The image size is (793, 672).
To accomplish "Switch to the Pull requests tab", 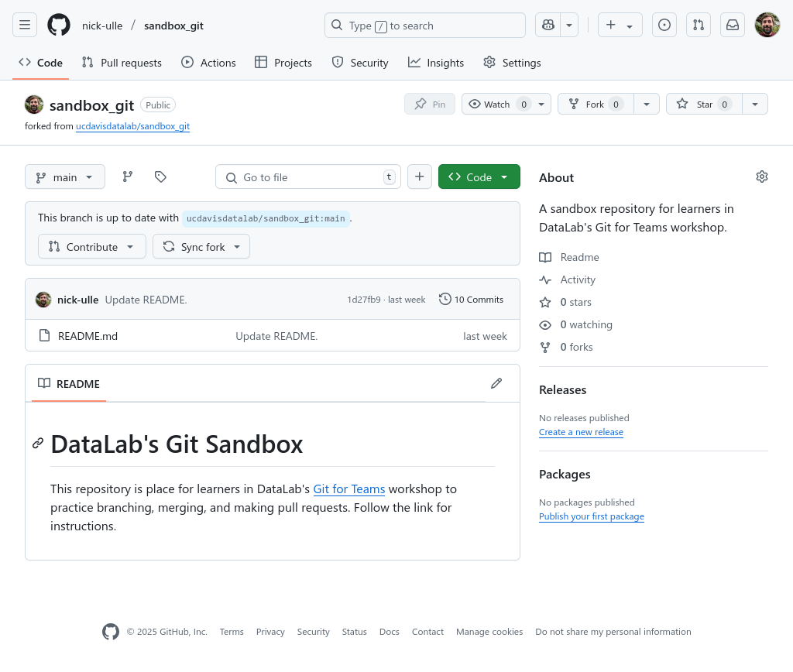I will (x=122, y=63).
